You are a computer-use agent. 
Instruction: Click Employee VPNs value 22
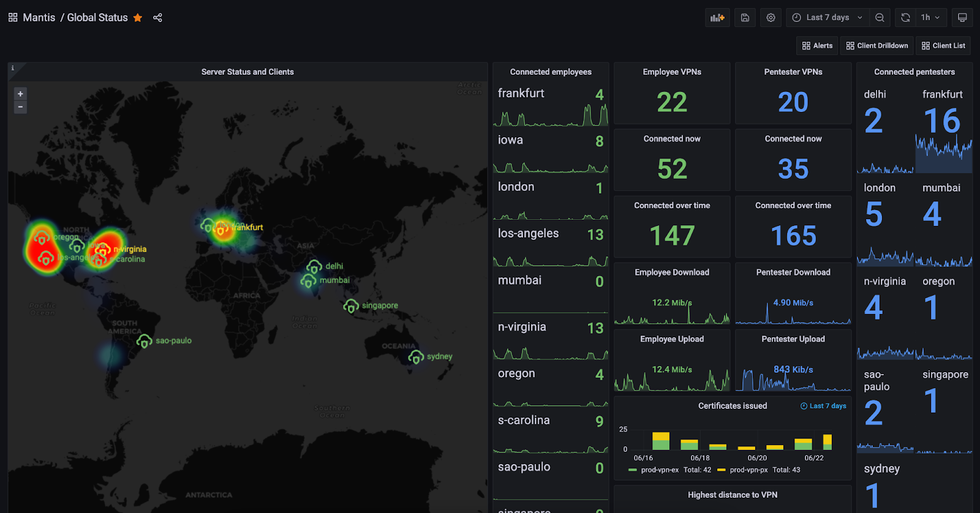[x=672, y=102]
